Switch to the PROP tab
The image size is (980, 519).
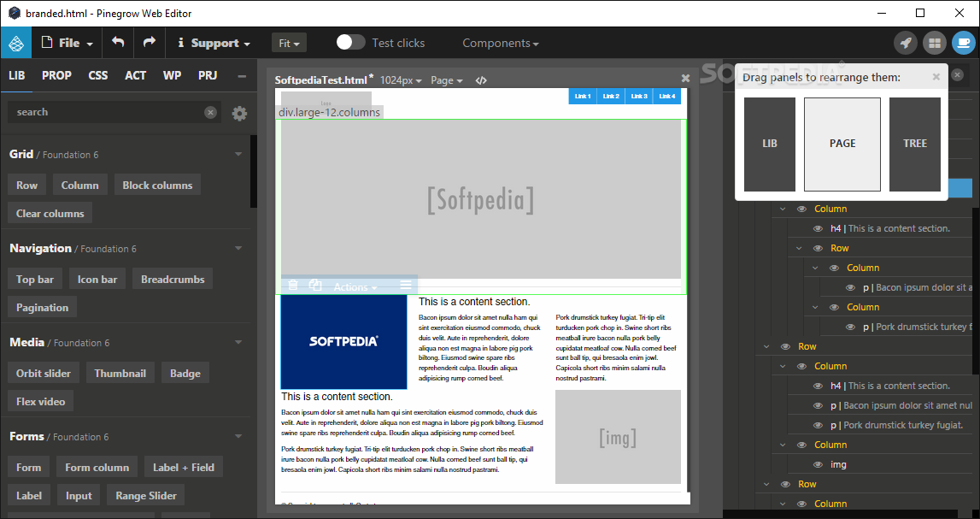click(56, 75)
